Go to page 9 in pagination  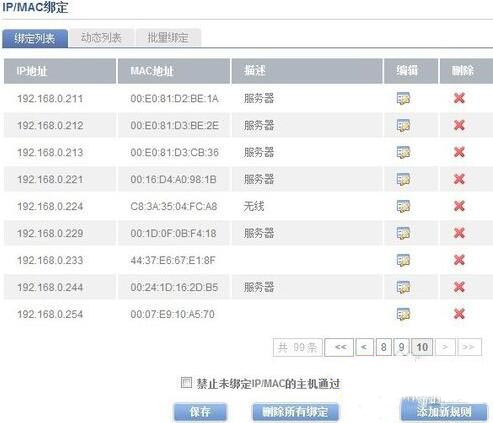(401, 347)
